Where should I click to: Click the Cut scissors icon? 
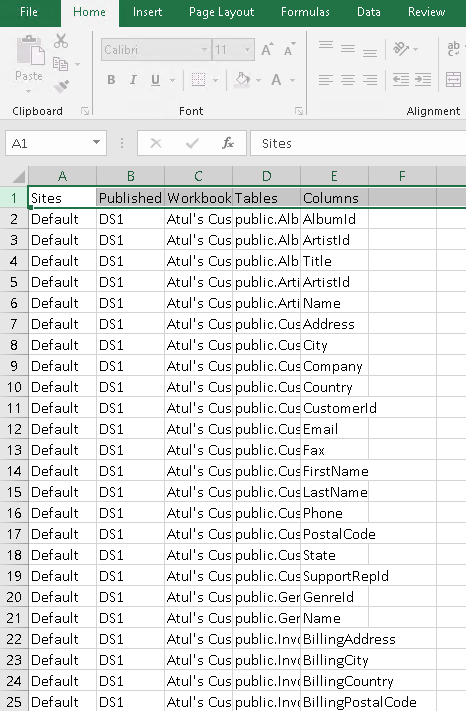pyautogui.click(x=61, y=41)
